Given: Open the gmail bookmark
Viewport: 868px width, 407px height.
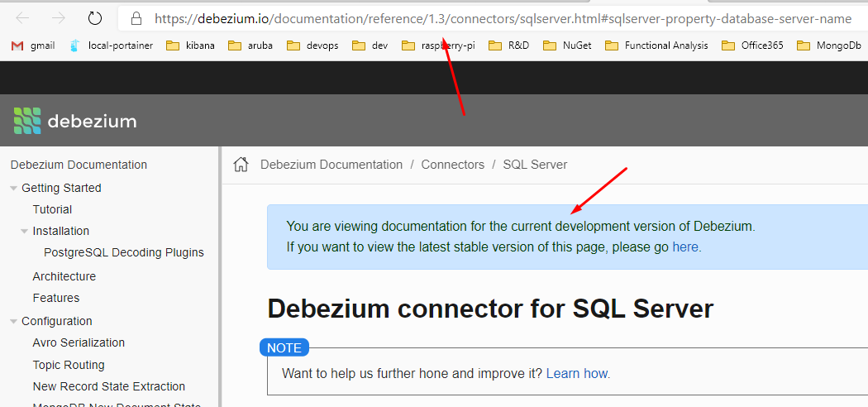Looking at the screenshot, I should click(x=33, y=45).
